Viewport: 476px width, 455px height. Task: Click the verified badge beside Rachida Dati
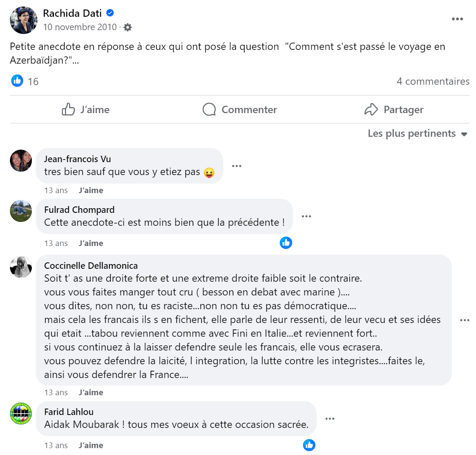point(110,13)
